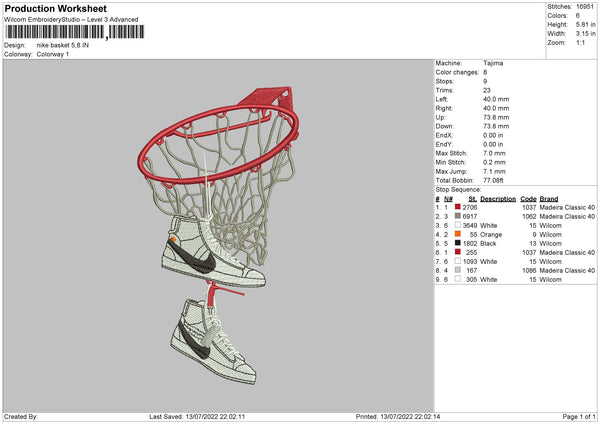
Task: Click the 'Description' column header
Action: (x=498, y=199)
